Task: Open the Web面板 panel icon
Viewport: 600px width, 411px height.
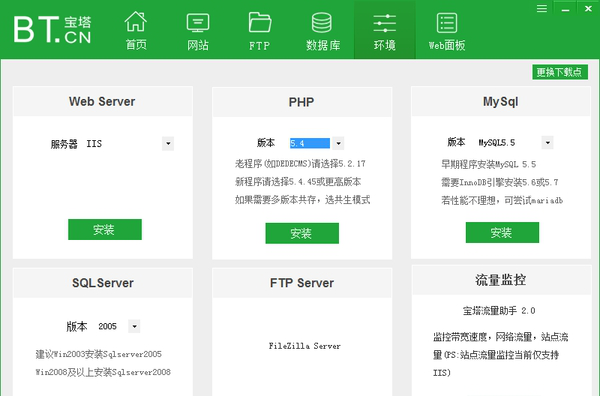Action: point(447,29)
